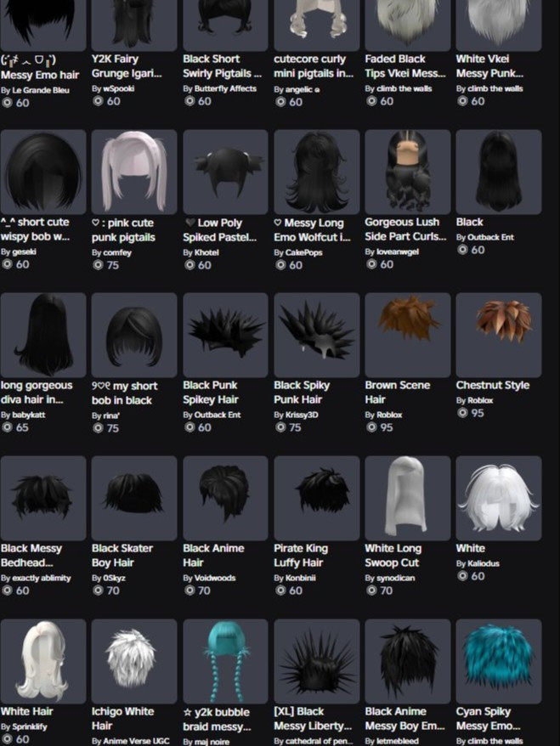Screen dimensions: 560x746
Task: Visit creator Krissy3D profile link
Action: tap(302, 415)
